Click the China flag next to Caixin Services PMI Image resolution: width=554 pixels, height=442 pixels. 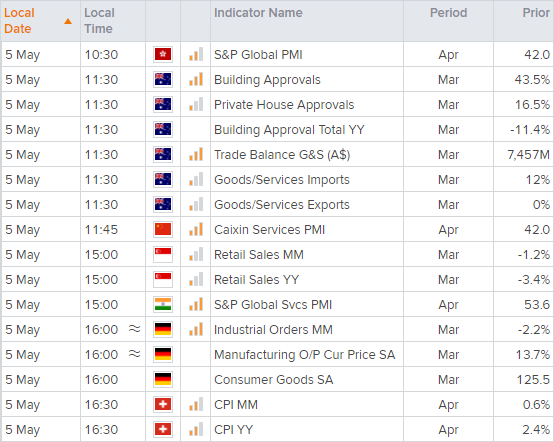(163, 229)
